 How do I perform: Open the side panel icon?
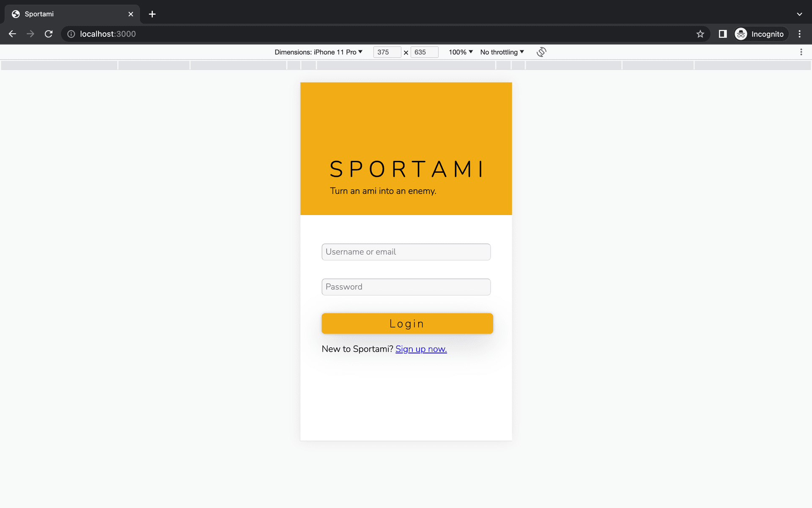(x=723, y=34)
